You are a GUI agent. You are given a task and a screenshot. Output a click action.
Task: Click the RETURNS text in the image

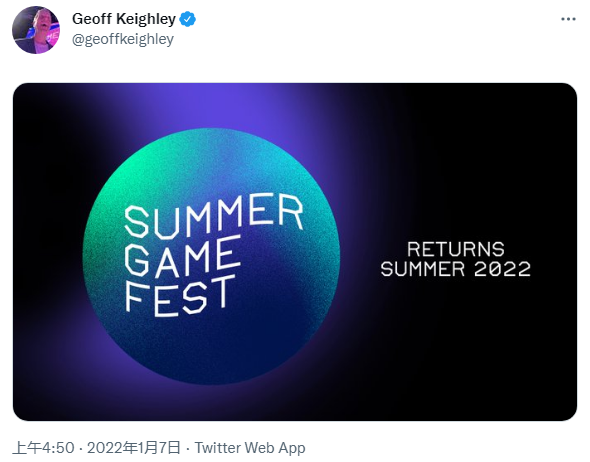[456, 249]
